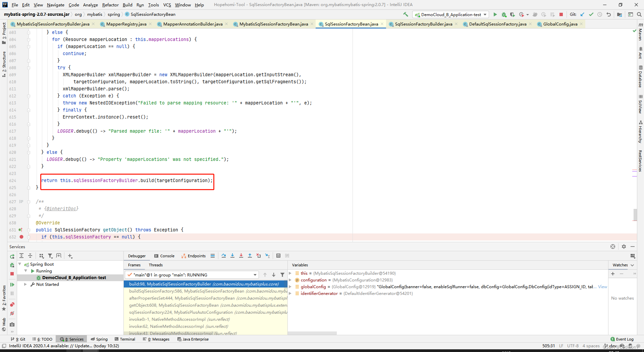Click the editor vertical scrollbar thumb
This screenshot has height=352, width=644.
(635, 215)
